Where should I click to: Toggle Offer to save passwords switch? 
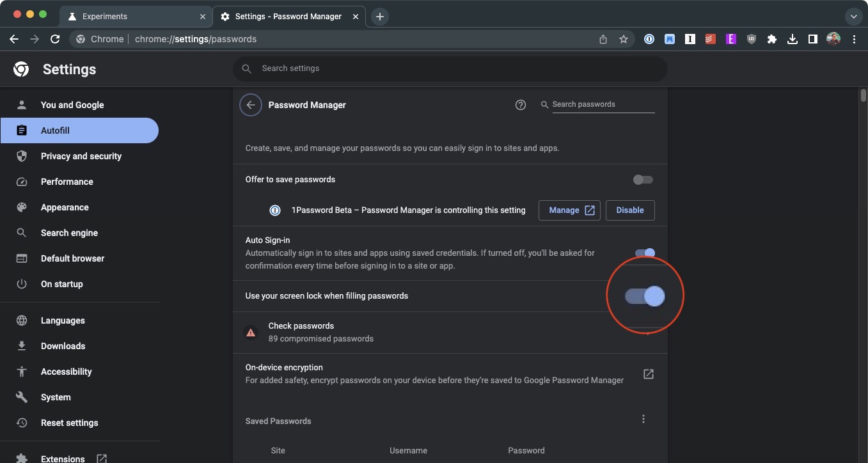[x=643, y=180]
